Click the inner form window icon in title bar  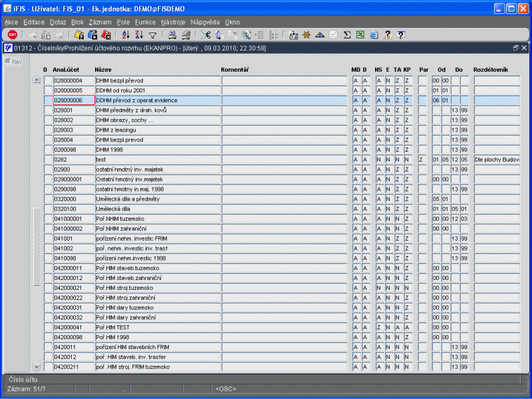coord(8,48)
